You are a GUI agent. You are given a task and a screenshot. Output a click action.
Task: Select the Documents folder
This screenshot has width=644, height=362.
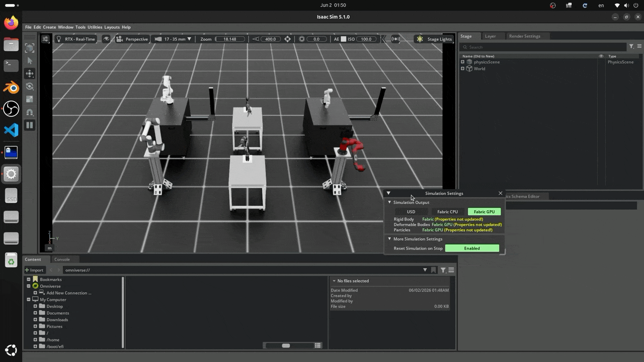[58, 313]
